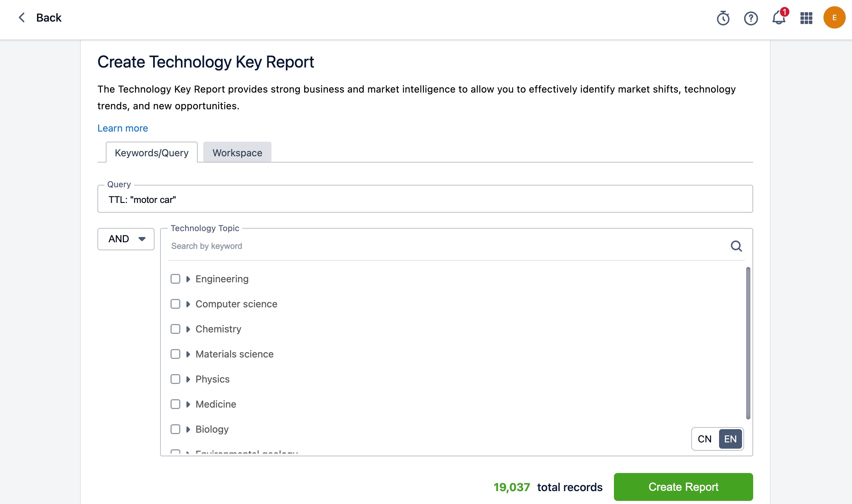852x504 pixels.
Task: Switch topic language to CN
Action: [704, 439]
